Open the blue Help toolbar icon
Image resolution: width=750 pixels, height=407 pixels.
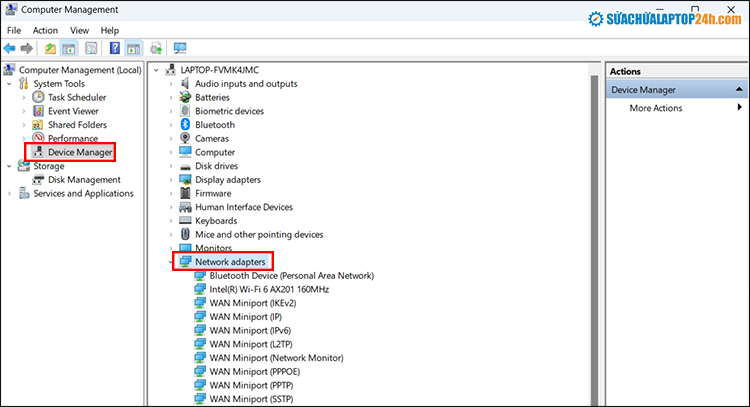[x=115, y=48]
